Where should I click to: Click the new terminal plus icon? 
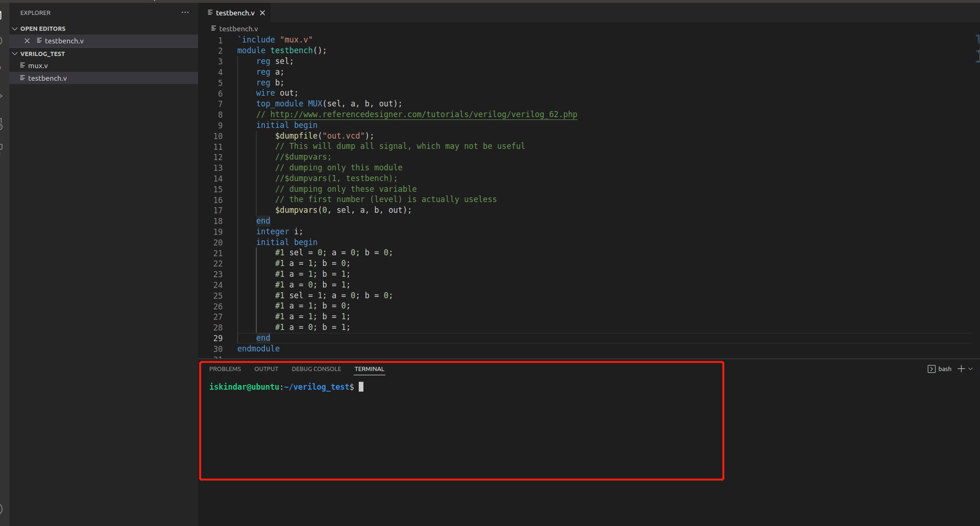click(961, 369)
